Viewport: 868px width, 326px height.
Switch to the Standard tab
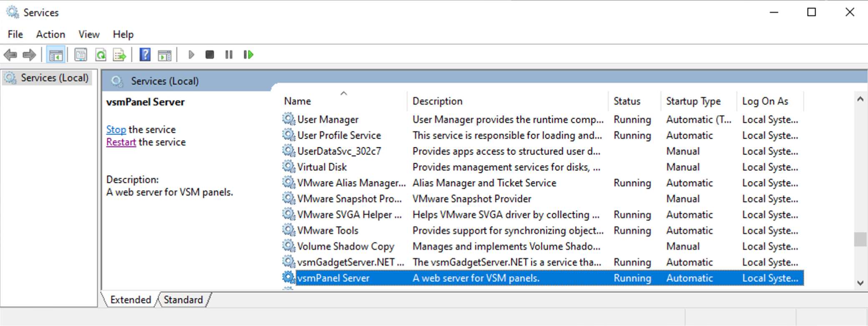pyautogui.click(x=183, y=300)
